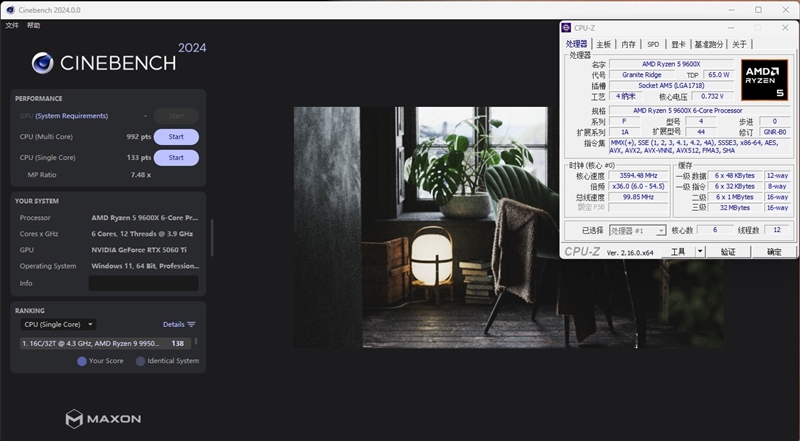Open the SPD tab in CPU-Z
This screenshot has width=800, height=441.
coord(653,44)
